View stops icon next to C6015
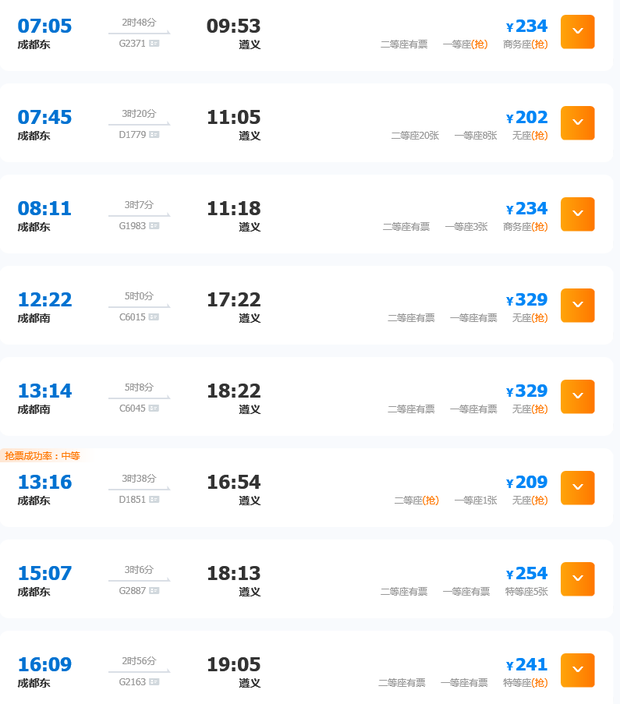 154,317
